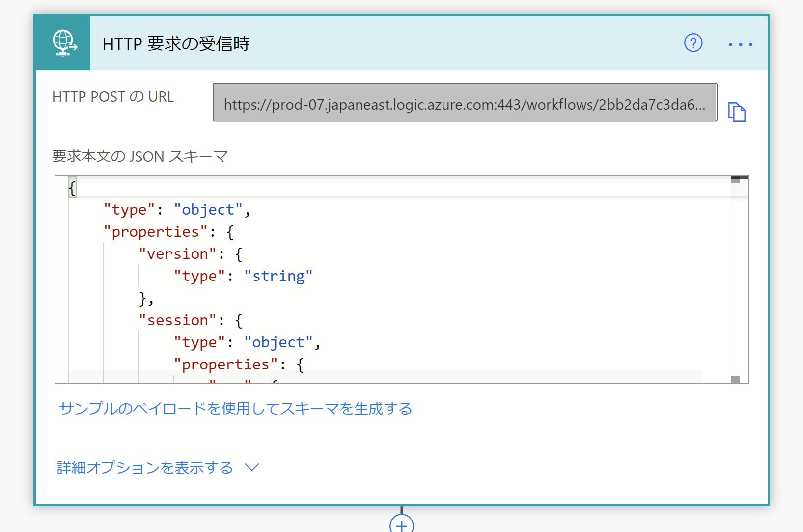Click the HTTP POST URL field
The height and width of the screenshot is (532, 803).
coord(465,102)
